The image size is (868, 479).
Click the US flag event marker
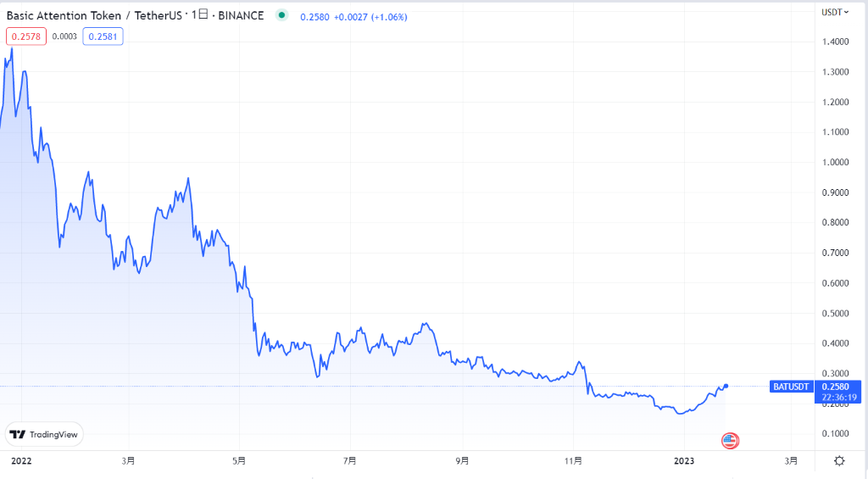pyautogui.click(x=730, y=441)
